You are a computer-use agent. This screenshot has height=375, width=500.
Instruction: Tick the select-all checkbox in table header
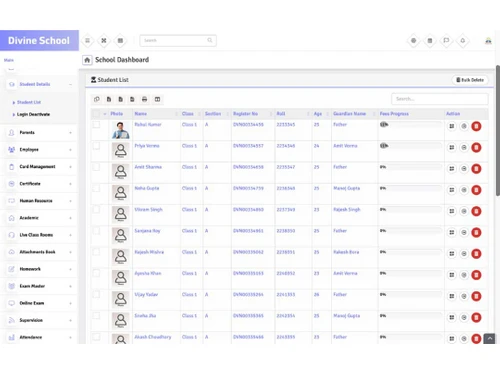(96, 114)
